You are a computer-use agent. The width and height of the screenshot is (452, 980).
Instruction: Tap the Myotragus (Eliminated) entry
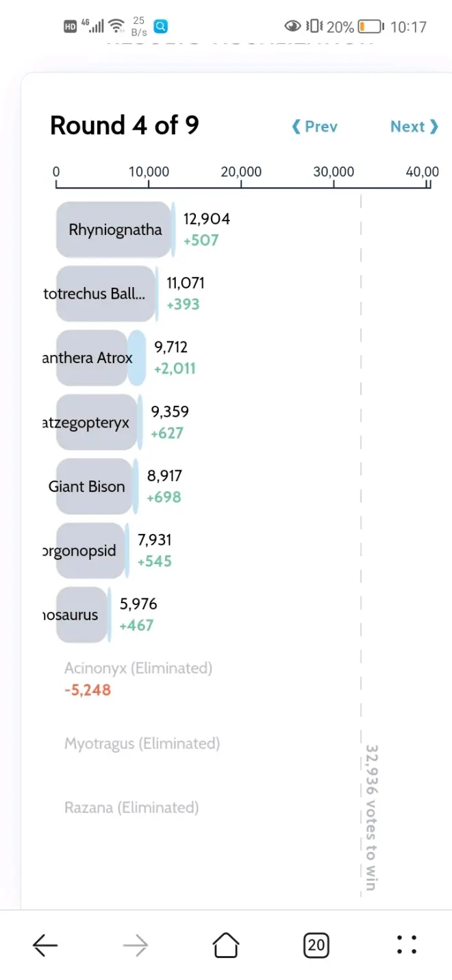click(142, 744)
